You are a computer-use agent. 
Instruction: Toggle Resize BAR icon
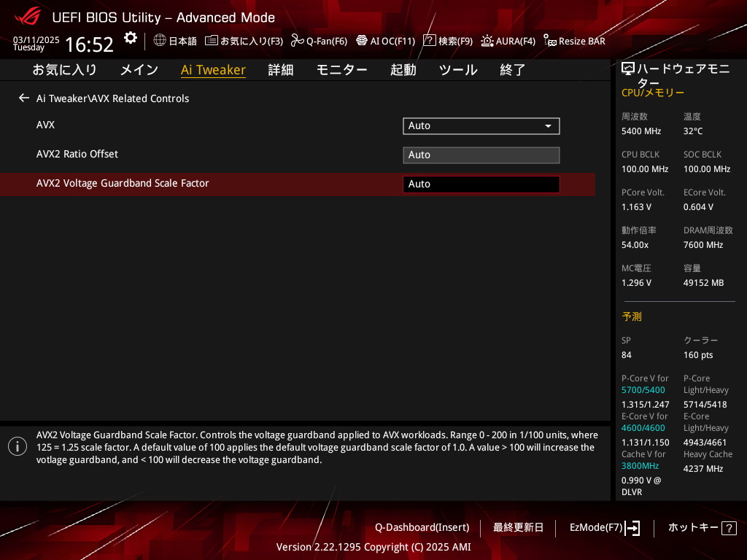click(x=550, y=41)
